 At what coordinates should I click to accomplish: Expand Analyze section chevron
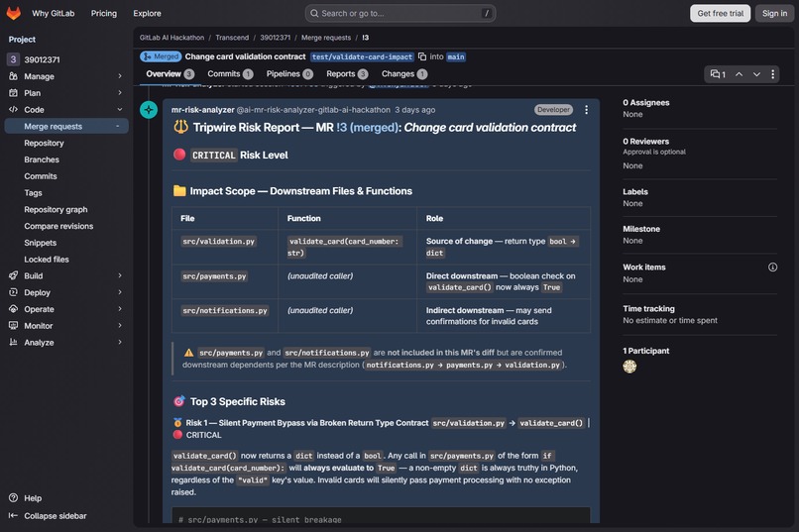click(120, 343)
